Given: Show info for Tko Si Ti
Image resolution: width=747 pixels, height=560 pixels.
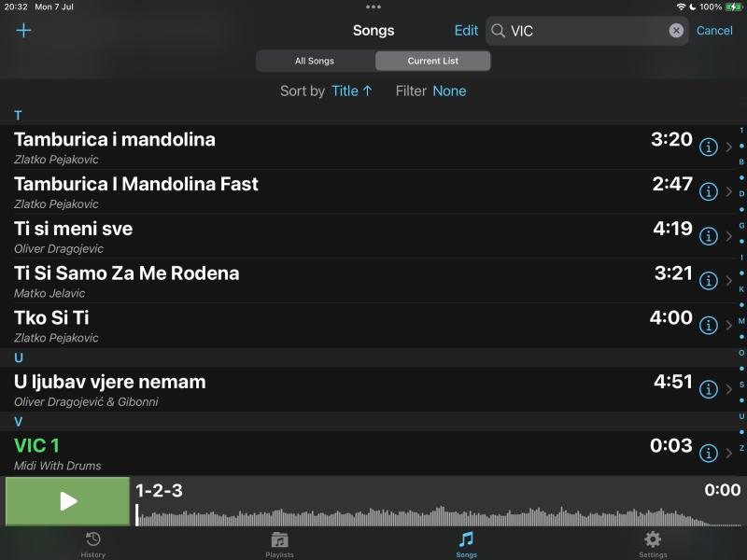Looking at the screenshot, I should pos(709,325).
